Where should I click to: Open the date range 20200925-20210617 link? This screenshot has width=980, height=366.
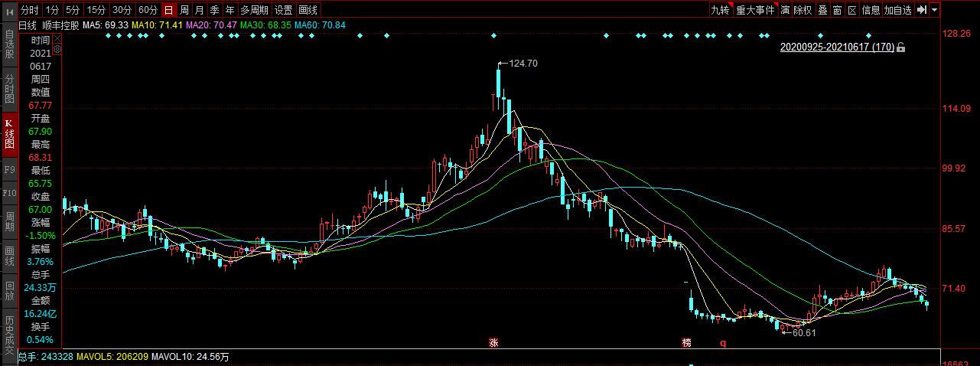(837, 47)
